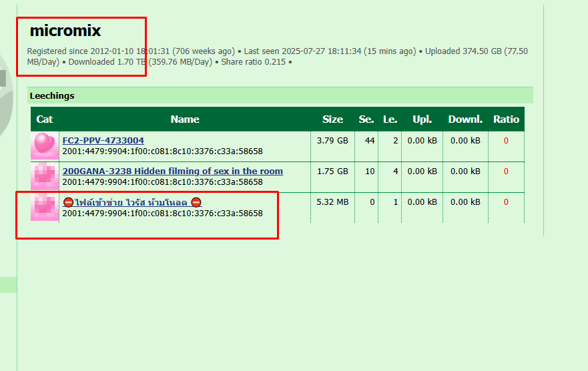Open the FC2-PPV-4733004 torrent link
Image resolution: width=588 pixels, height=371 pixels.
[x=103, y=141]
